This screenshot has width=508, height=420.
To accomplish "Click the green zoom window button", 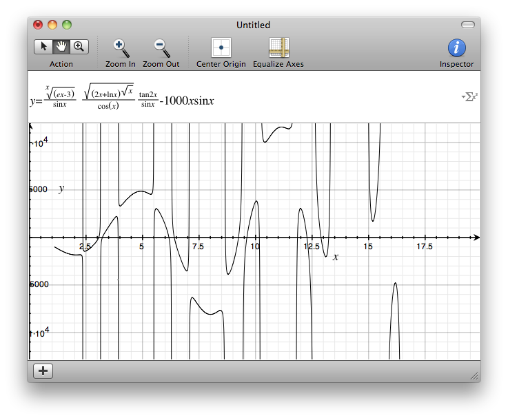I will tap(67, 25).
